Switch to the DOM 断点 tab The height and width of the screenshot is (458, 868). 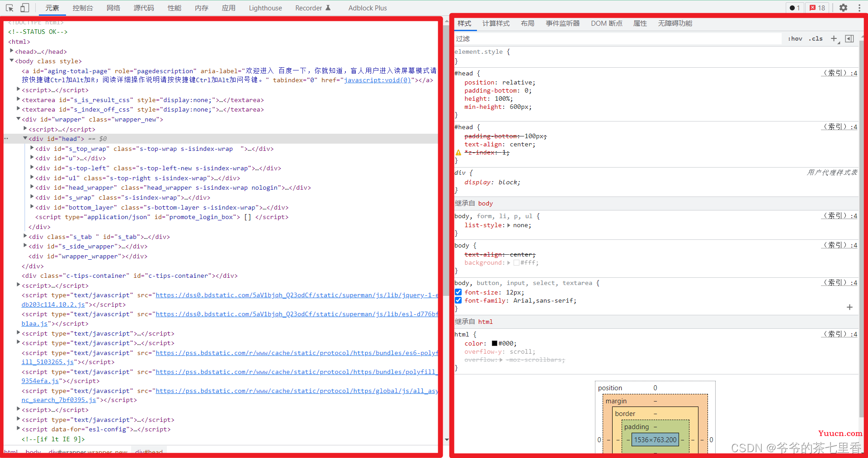pos(607,23)
